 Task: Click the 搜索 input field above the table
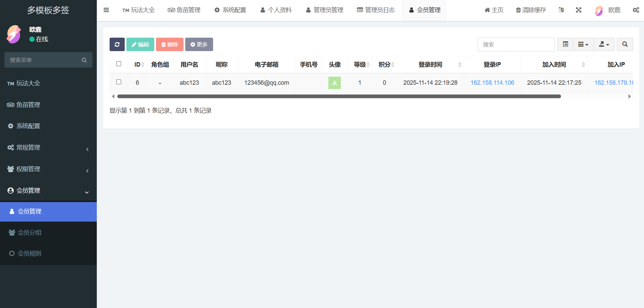516,44
